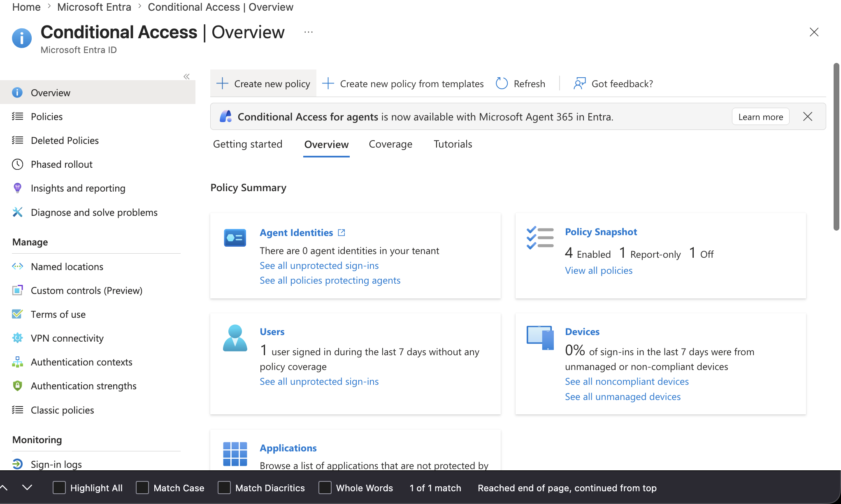
Task: Click the Applications card heading
Action: click(288, 448)
